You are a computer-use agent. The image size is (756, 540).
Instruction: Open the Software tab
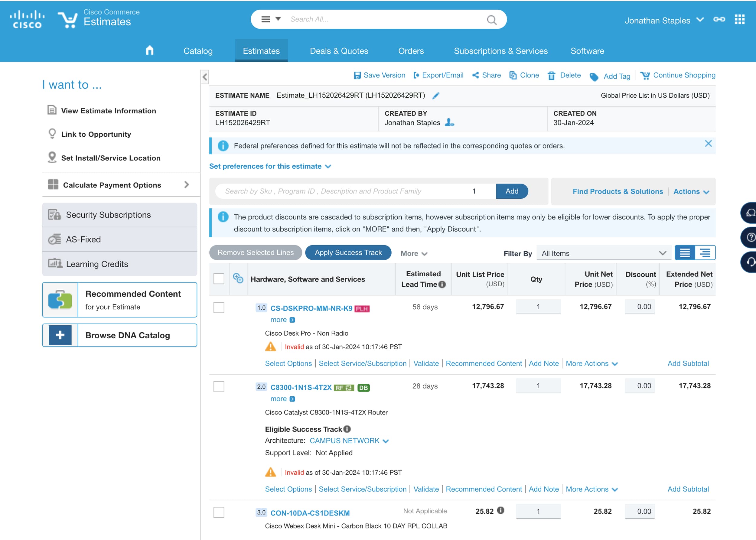pos(587,51)
